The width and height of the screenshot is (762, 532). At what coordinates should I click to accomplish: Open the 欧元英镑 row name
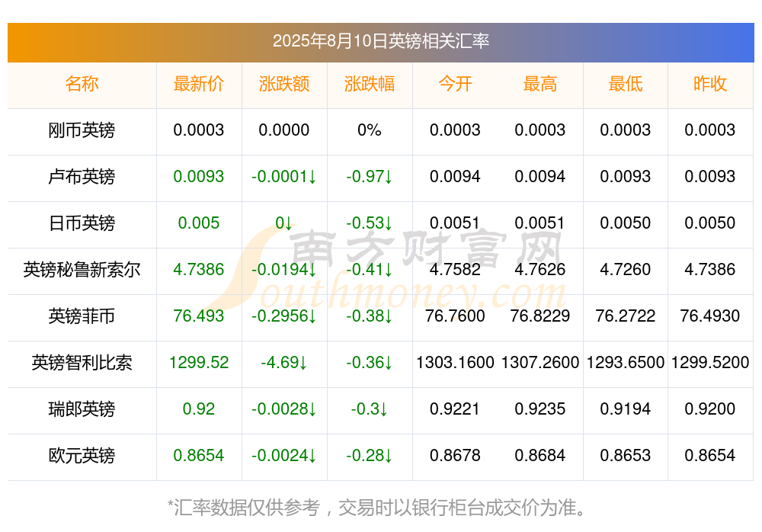coord(82,456)
